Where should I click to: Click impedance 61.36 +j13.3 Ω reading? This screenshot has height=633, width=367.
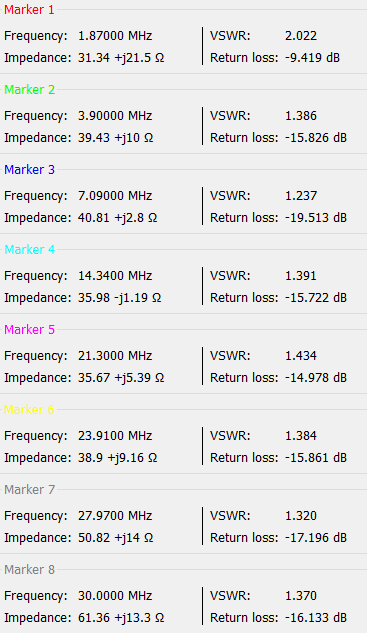point(121,618)
